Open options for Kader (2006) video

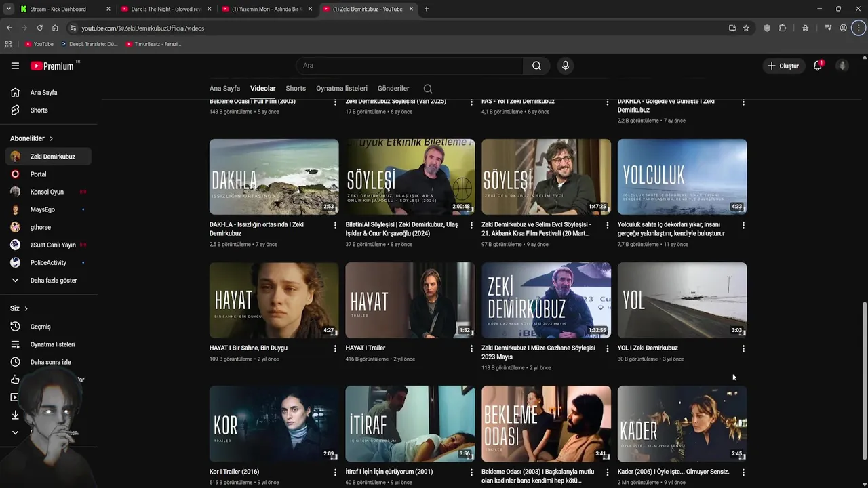point(743,472)
